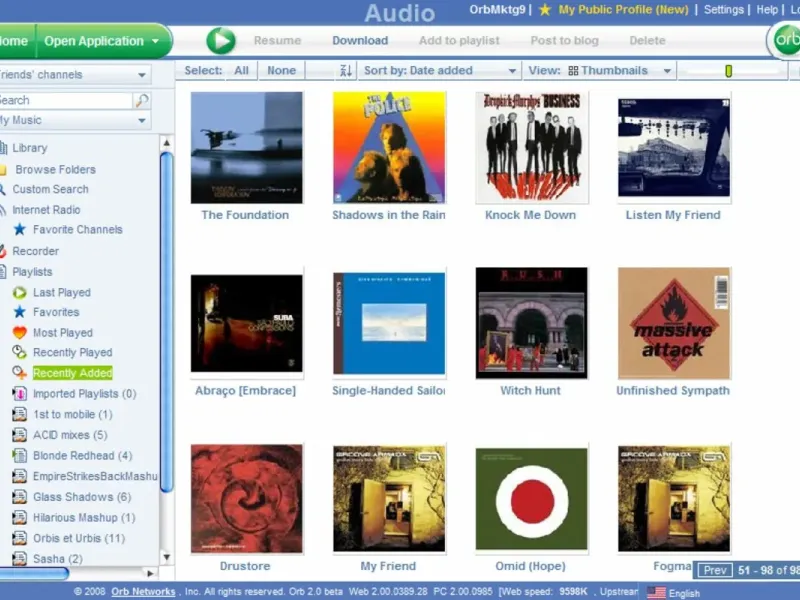800x600 pixels.
Task: Click Download in the toolbar
Action: 360,40
